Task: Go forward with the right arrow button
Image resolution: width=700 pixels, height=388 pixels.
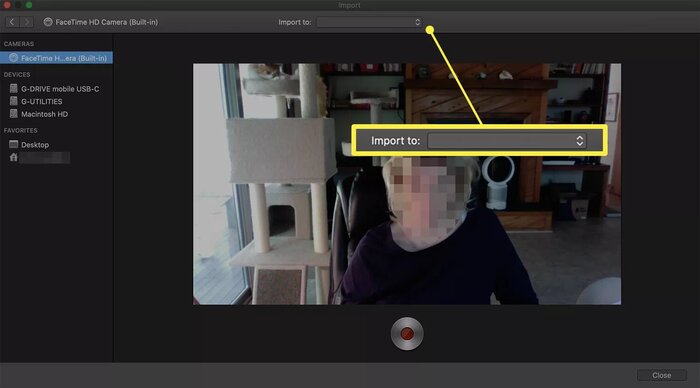Action: click(x=27, y=22)
